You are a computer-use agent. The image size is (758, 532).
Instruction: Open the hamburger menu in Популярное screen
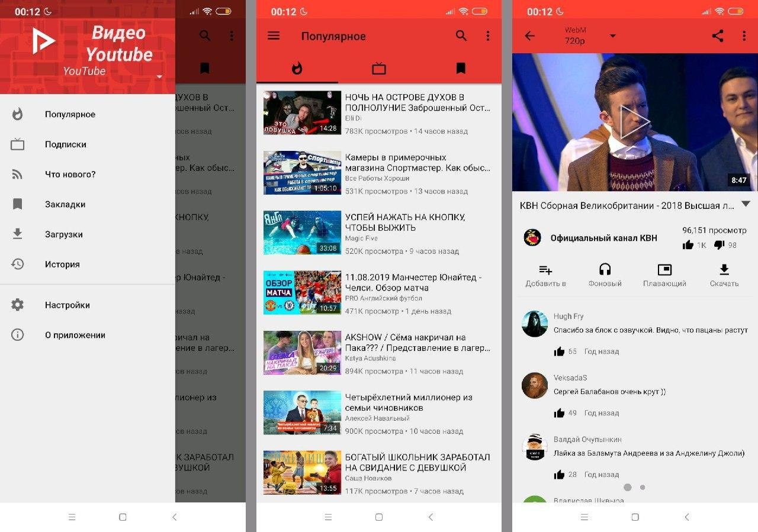pyautogui.click(x=274, y=36)
